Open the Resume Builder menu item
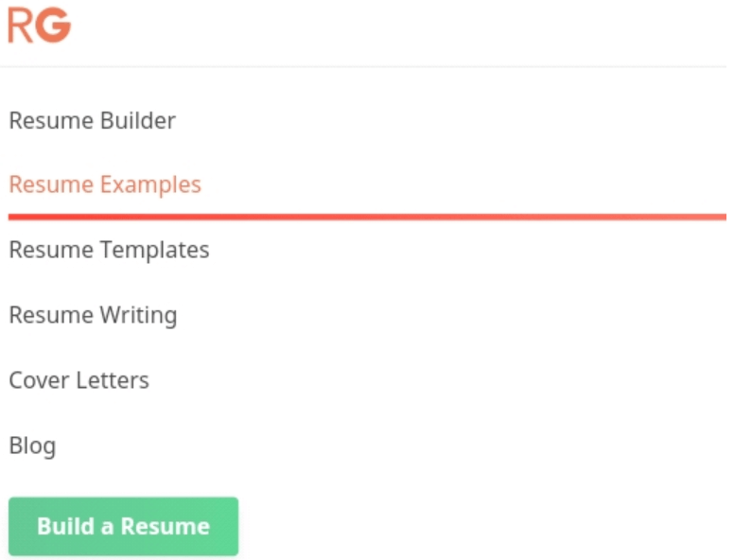The width and height of the screenshot is (752, 560). [x=92, y=120]
